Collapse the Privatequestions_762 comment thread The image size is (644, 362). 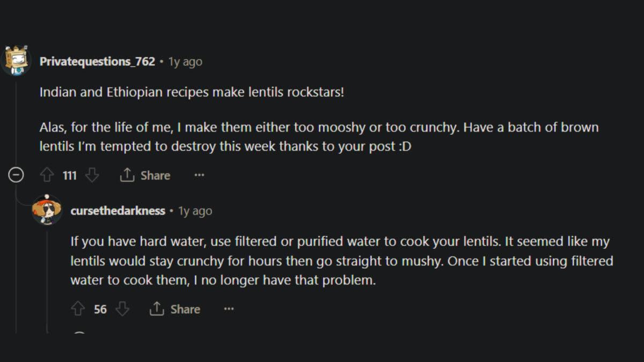click(x=16, y=175)
